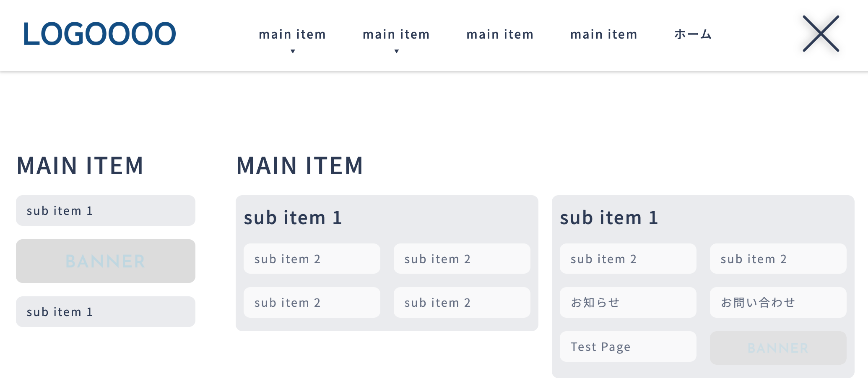868x387 pixels.
Task: Open お知らせ link
Action: pyautogui.click(x=628, y=303)
